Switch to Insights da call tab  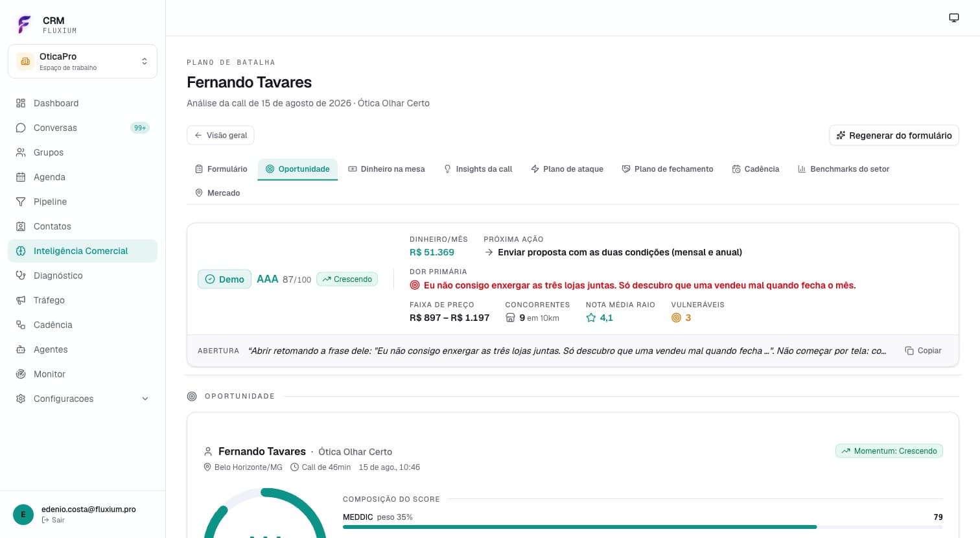click(478, 169)
